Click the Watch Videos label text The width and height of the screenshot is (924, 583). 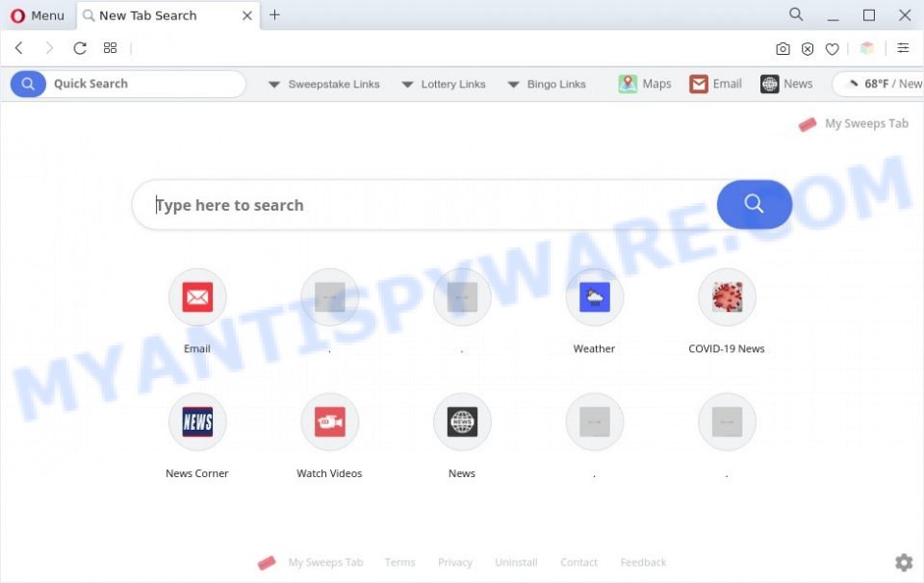[329, 473]
